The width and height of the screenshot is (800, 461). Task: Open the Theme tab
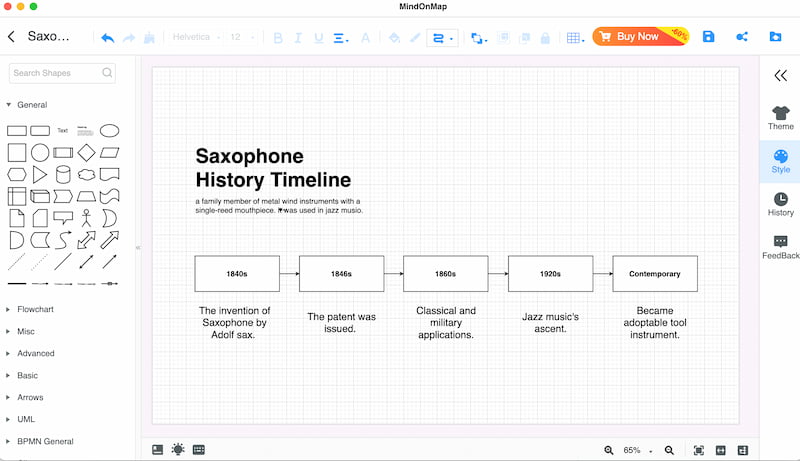tap(781, 118)
